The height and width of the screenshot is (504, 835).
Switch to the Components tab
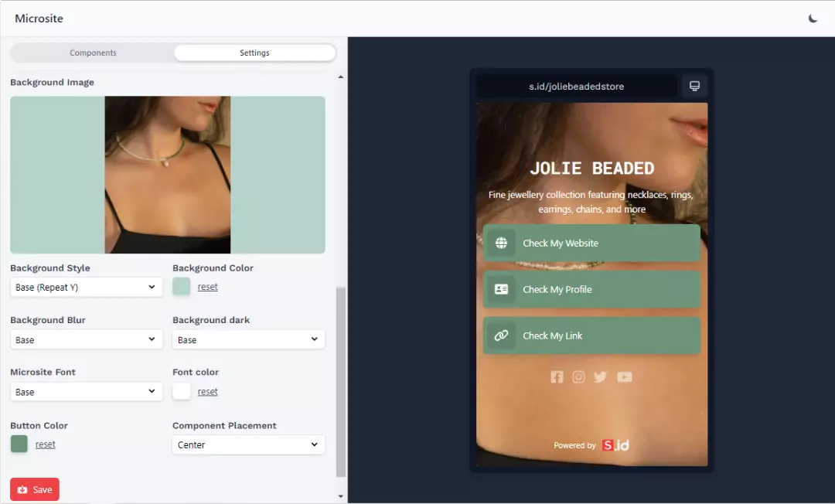[93, 53]
